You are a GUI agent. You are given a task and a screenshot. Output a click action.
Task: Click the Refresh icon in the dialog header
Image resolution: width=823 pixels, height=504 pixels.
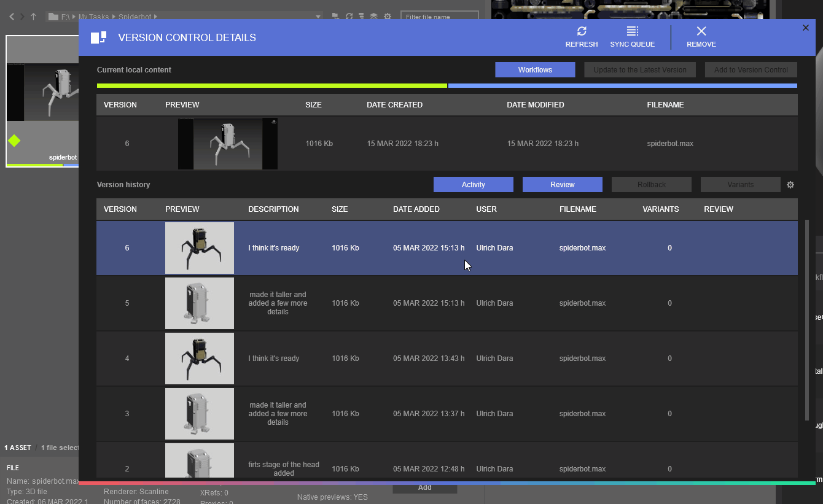point(581,32)
